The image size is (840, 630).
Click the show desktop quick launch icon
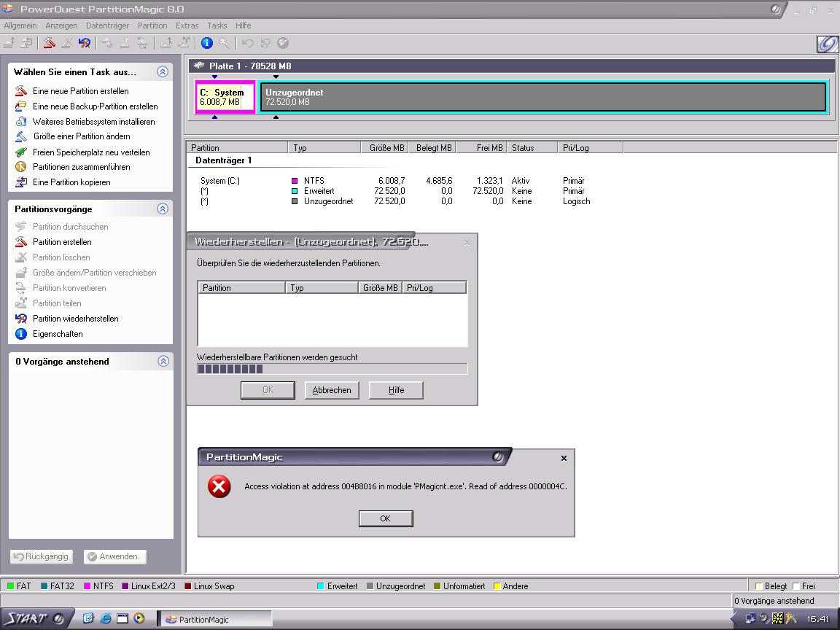coord(122,619)
